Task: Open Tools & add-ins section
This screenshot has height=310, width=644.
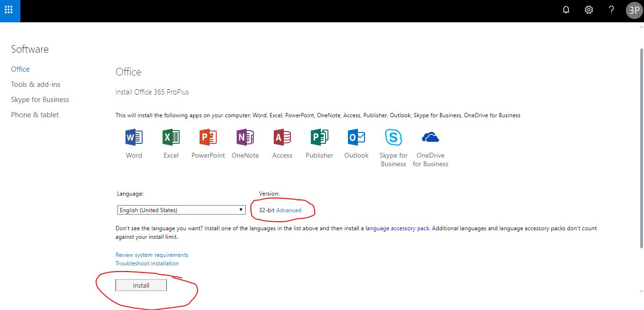Action: [x=36, y=85]
